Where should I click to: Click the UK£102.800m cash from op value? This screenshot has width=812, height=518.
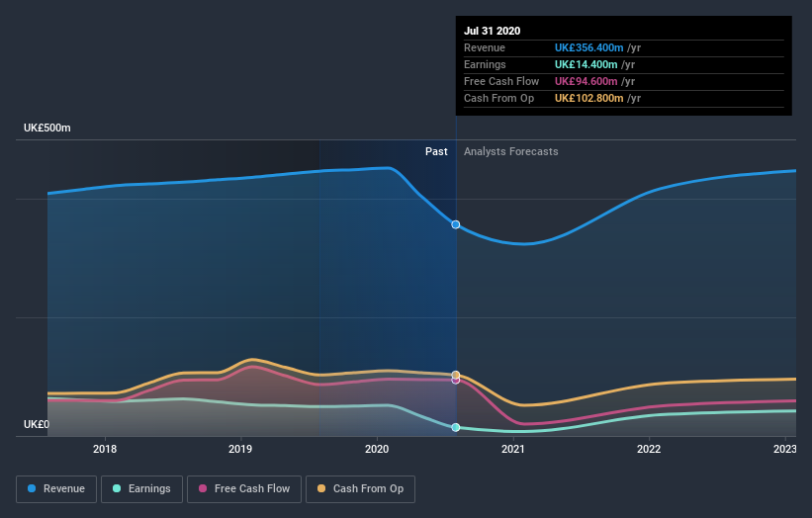(588, 98)
